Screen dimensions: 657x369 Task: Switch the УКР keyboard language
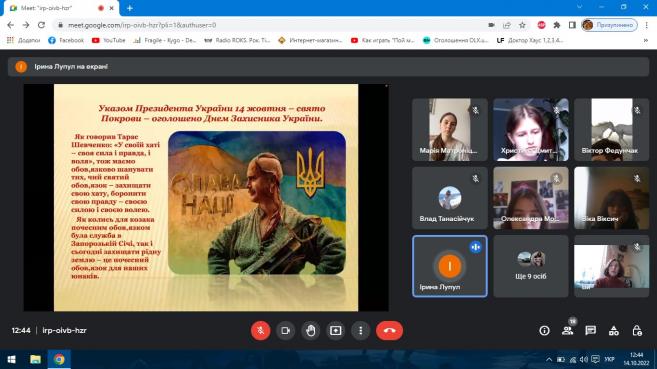(x=610, y=359)
